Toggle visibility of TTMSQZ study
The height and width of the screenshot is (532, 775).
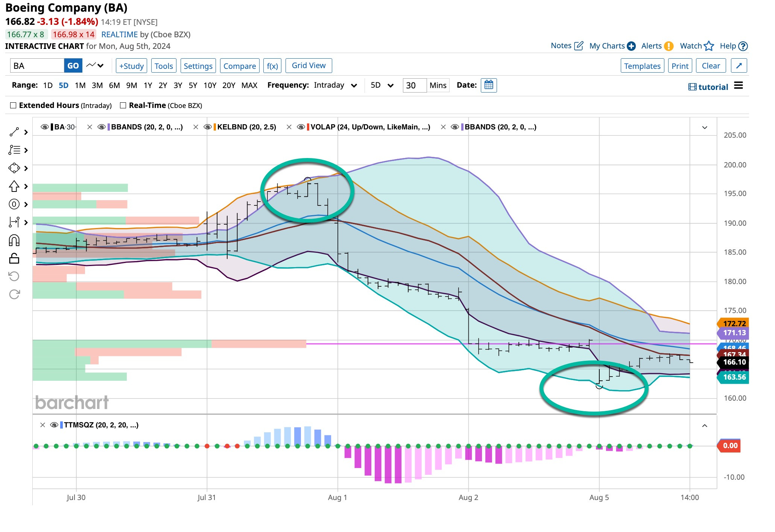tap(54, 425)
